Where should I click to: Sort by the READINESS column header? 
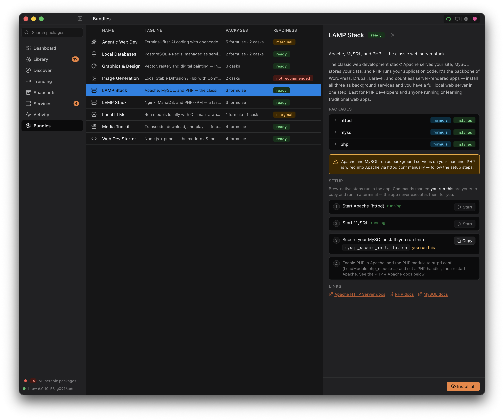285,30
